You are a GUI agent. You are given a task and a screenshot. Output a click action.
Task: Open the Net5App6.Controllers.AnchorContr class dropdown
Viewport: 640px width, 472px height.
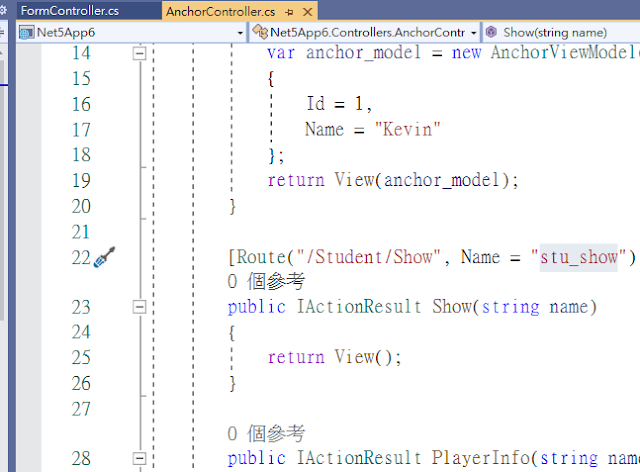(x=473, y=33)
